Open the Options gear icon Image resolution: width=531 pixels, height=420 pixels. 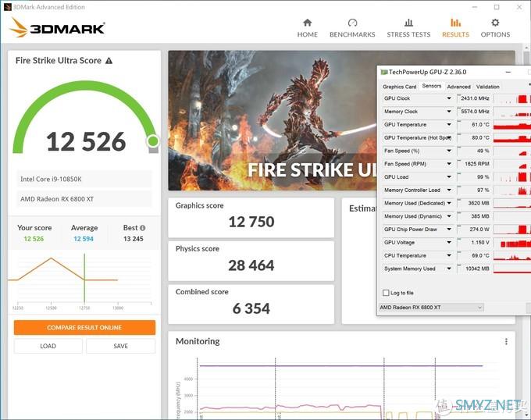tap(495, 23)
